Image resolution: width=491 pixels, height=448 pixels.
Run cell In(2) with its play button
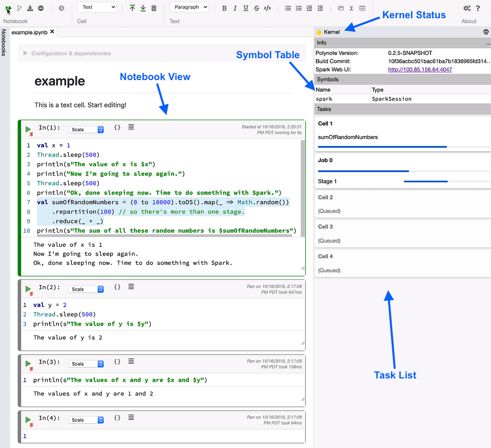[x=28, y=289]
